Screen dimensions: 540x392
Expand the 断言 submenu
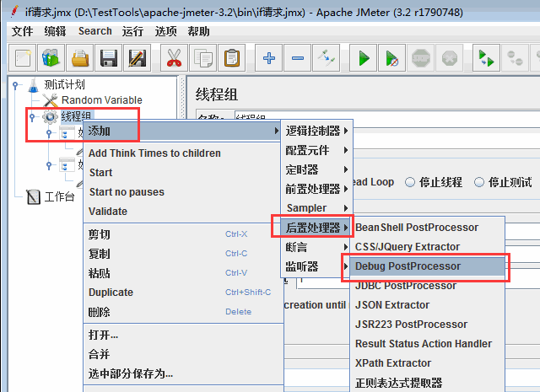(317, 247)
